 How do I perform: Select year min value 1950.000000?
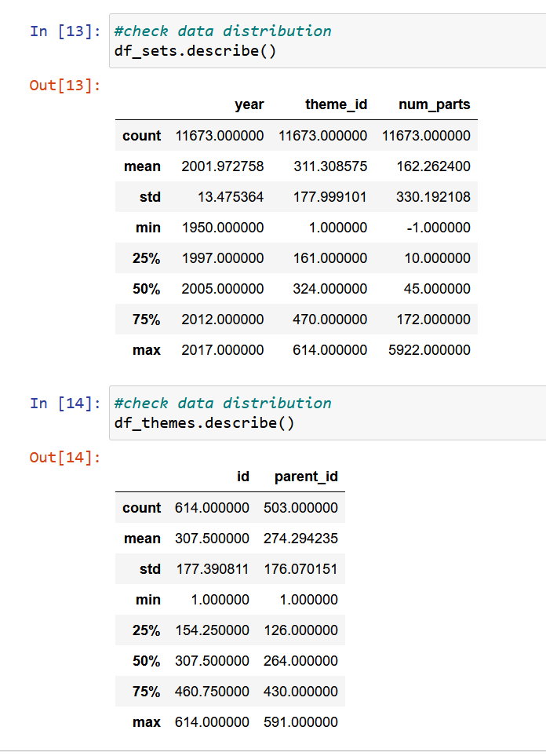tap(223, 228)
